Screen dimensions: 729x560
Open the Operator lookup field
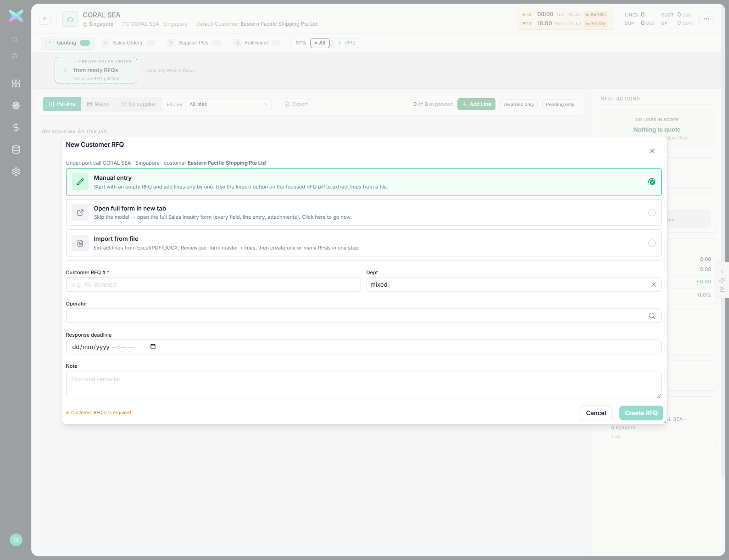tap(364, 316)
